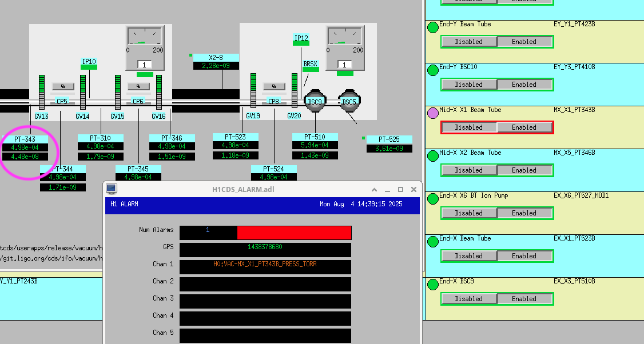
Task: Click the CP8 cryopump label
Action: click(x=274, y=102)
